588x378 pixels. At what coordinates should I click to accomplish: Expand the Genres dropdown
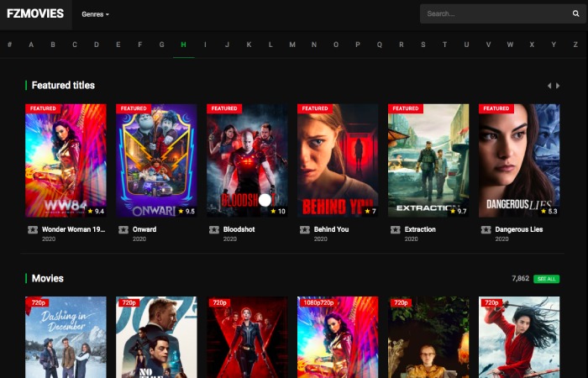95,14
